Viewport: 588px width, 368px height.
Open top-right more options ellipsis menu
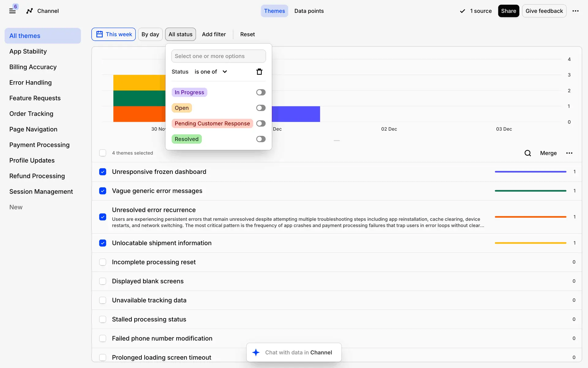575,11
